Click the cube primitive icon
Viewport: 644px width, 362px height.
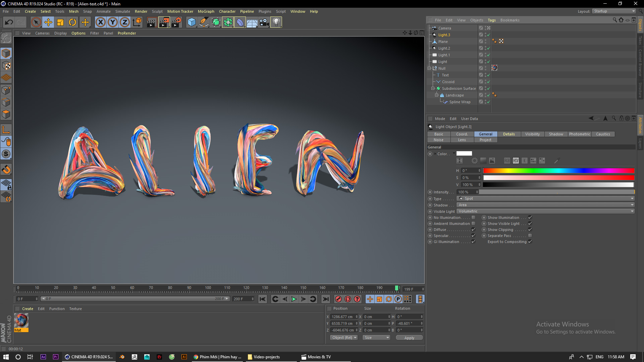pos(192,22)
